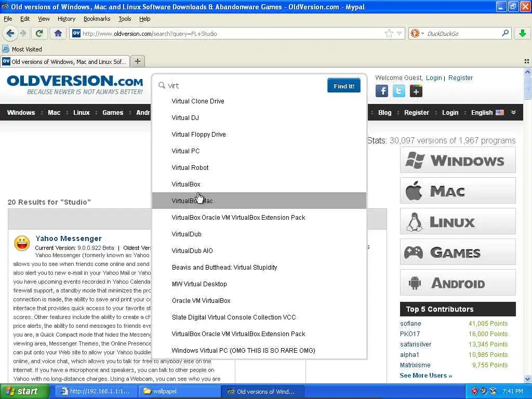The width and height of the screenshot is (532, 399).
Task: Click the tab groups icon at tab bar end
Action: coord(527,61)
